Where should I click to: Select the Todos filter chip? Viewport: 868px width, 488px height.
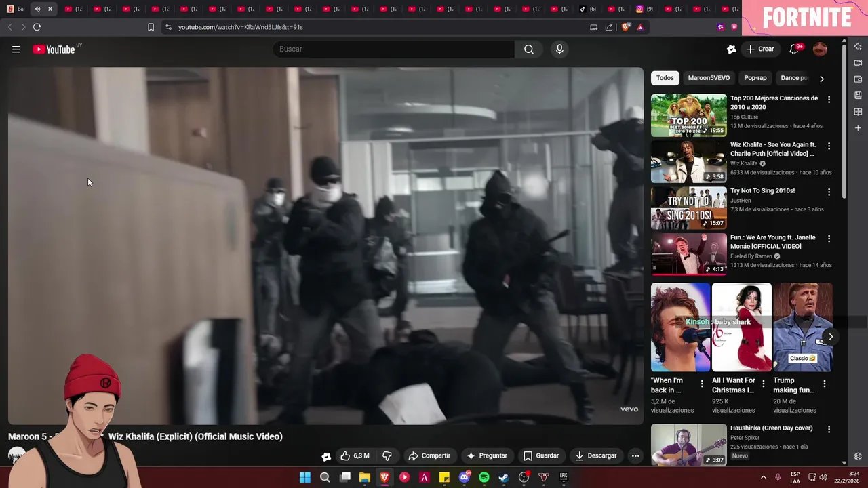pos(665,78)
